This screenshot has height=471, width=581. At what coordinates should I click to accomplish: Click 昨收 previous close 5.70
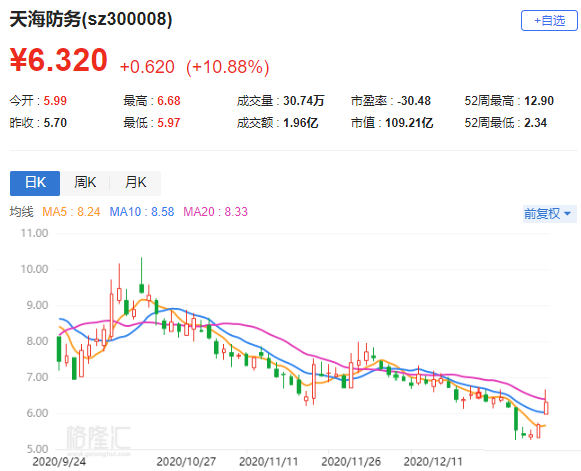click(x=55, y=123)
